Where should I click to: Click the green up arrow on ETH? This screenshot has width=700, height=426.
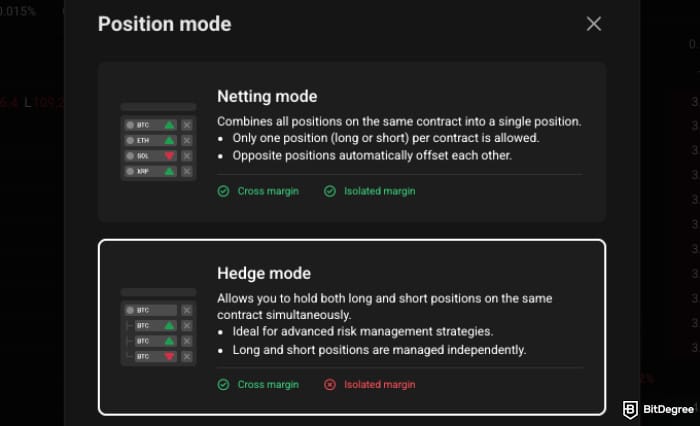(169, 140)
